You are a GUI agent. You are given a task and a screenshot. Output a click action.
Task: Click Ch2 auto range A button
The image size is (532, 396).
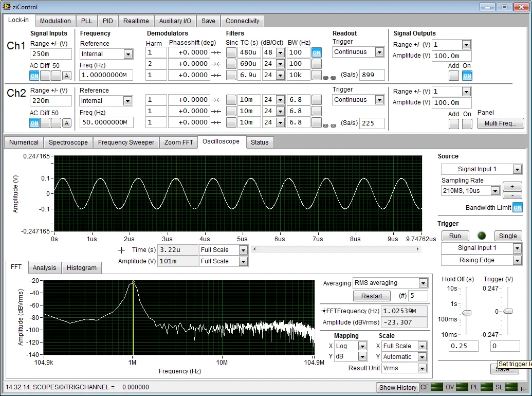[66, 123]
